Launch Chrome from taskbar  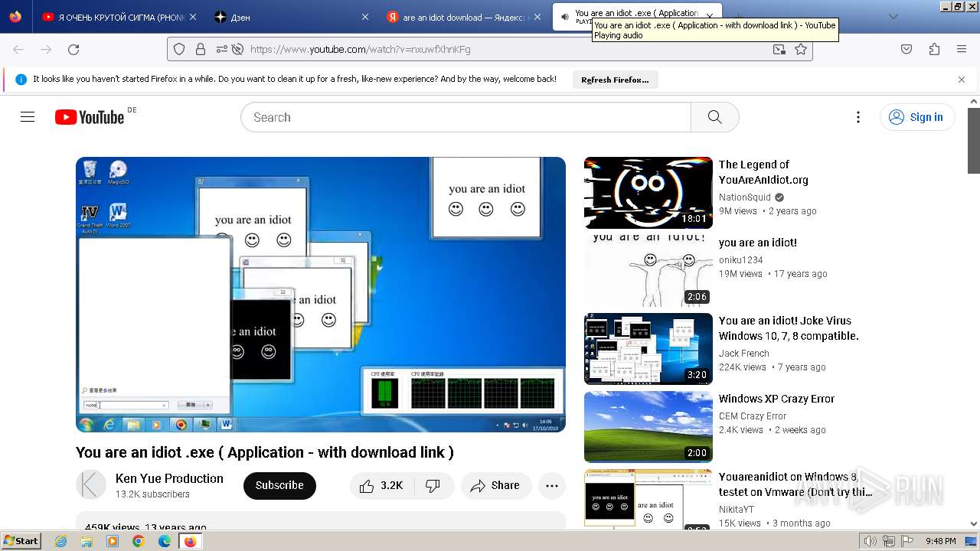tap(139, 541)
